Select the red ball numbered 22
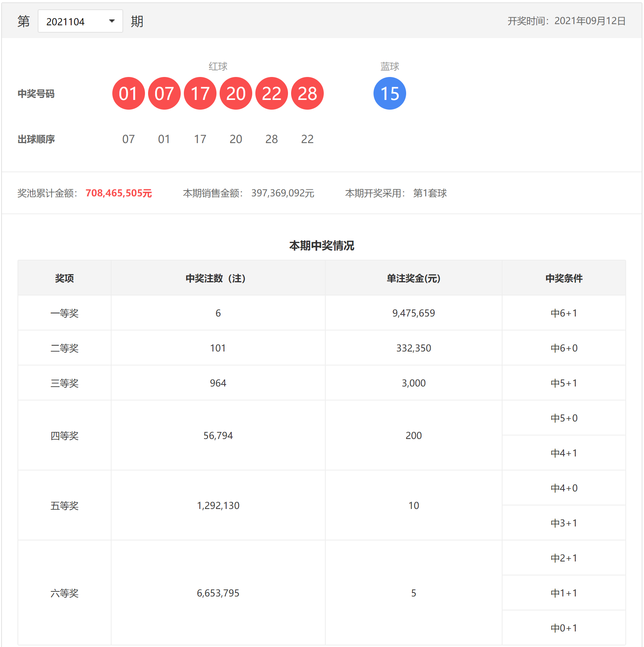Screen dimensions: 644x647 point(271,94)
